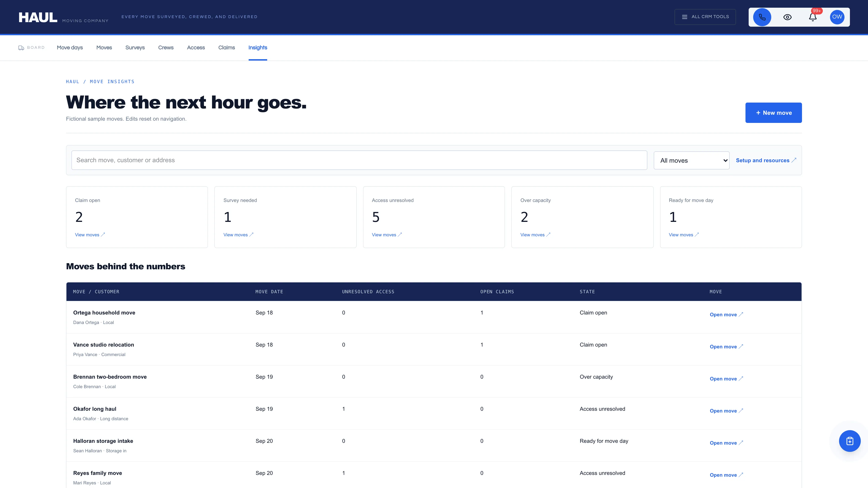Open move for Halloran storage intake
Viewport: 868px width, 488px height.
tap(726, 443)
